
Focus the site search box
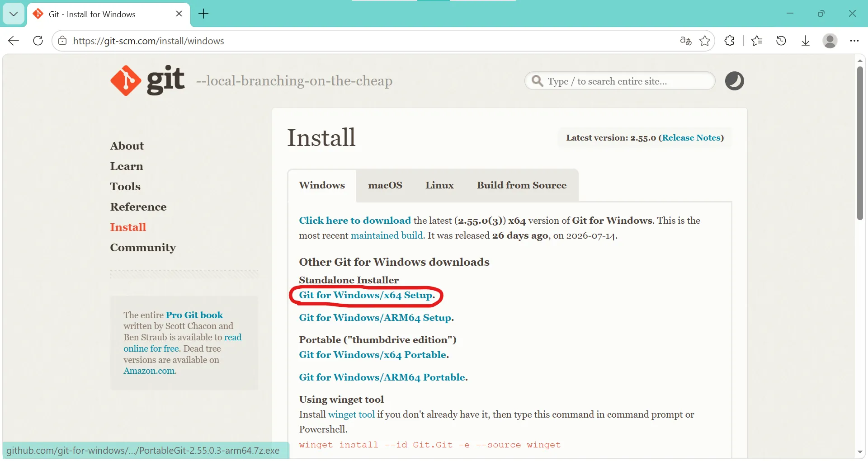click(x=620, y=81)
